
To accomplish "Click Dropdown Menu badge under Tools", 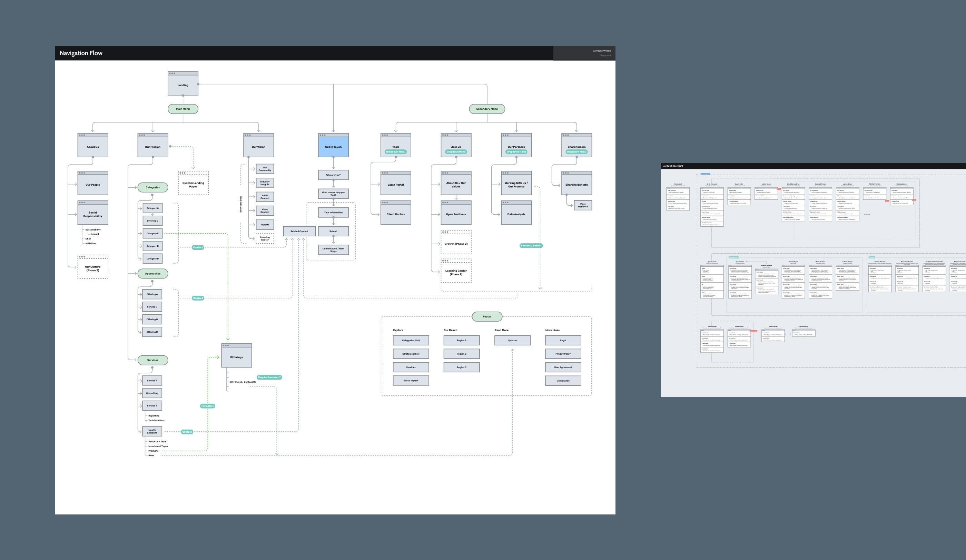I will click(396, 152).
